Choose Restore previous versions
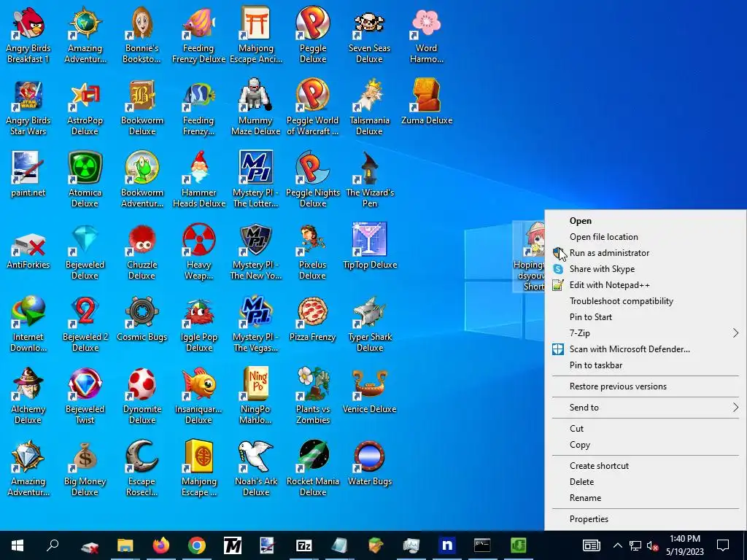 646,386
